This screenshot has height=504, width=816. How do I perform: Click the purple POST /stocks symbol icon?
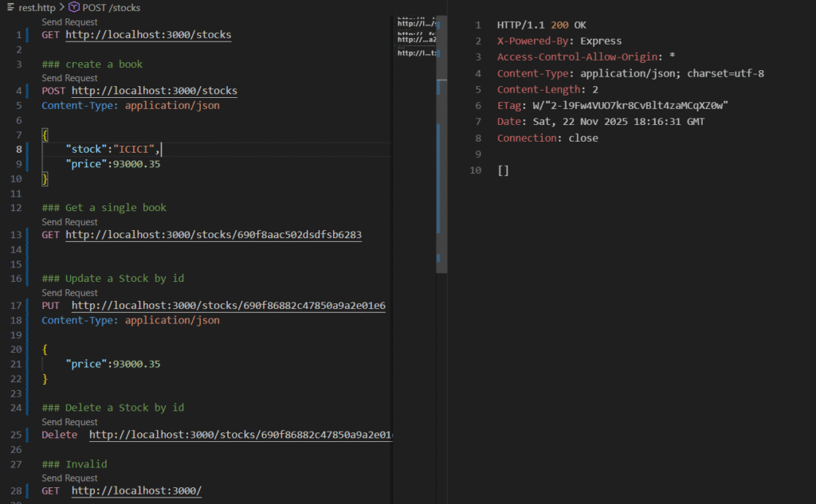tap(72, 7)
